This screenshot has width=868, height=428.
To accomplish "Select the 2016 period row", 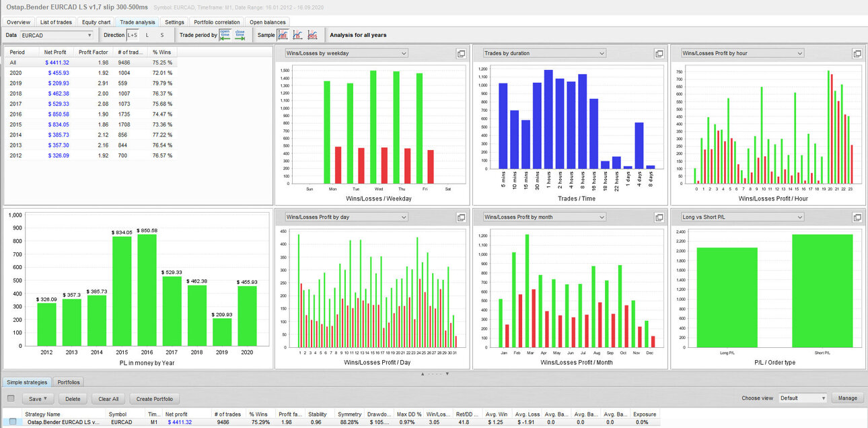I will coord(90,114).
